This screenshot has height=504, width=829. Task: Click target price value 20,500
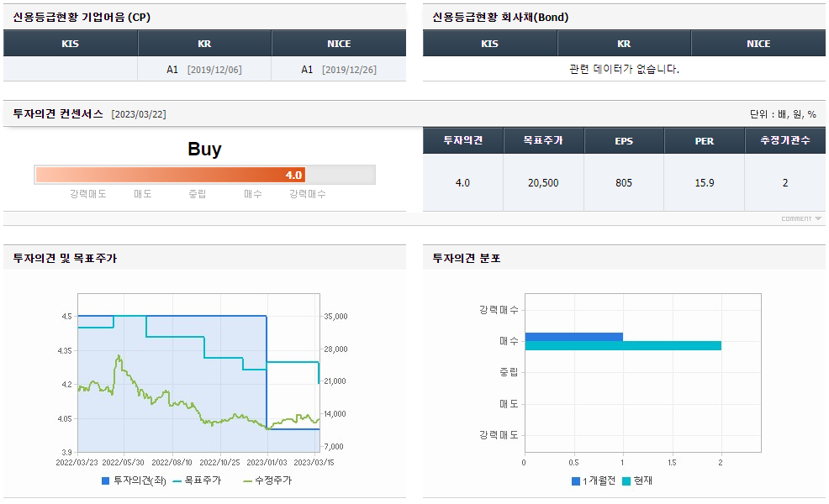point(543,183)
